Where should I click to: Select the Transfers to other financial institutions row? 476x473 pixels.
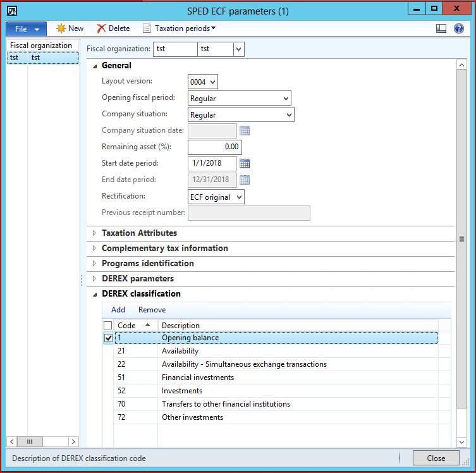click(276, 404)
